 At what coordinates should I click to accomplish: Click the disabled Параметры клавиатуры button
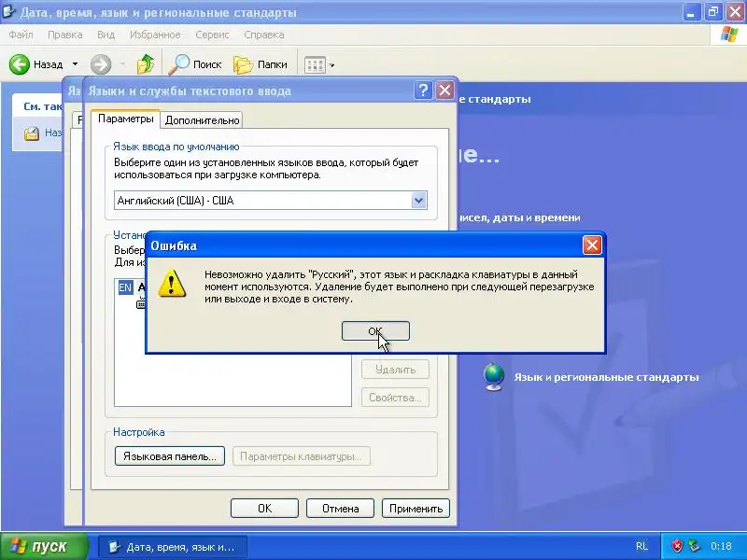301,456
